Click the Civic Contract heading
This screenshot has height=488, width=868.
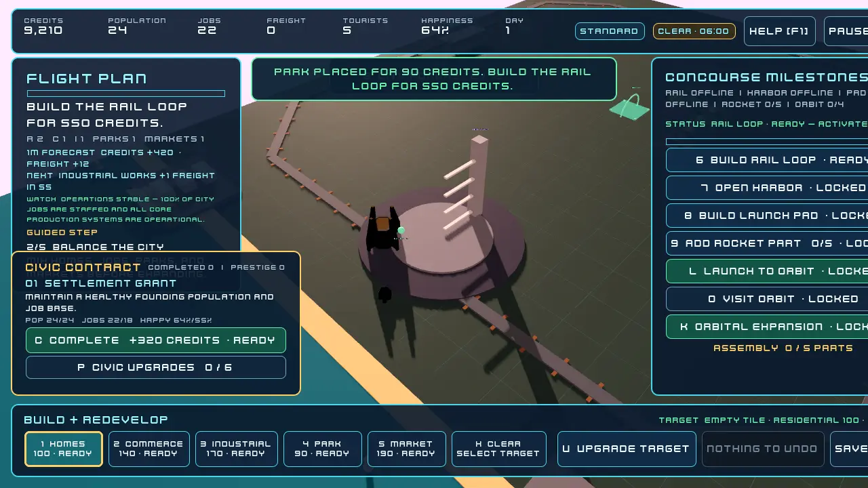(83, 267)
